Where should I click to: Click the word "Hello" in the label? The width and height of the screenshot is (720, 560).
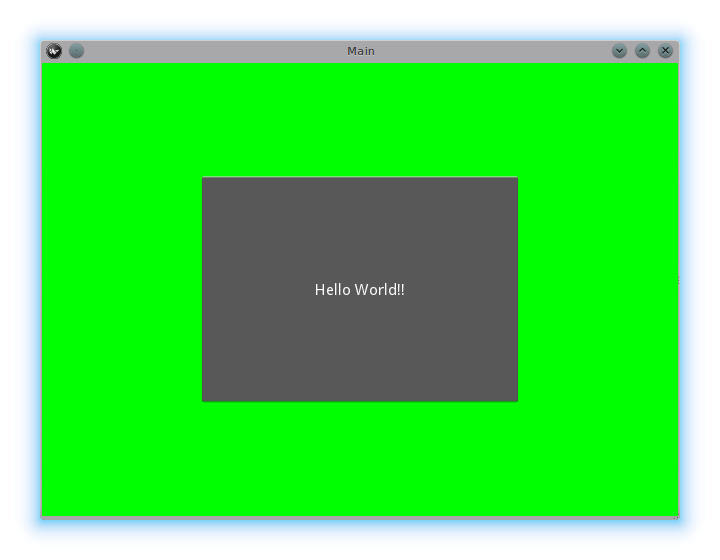point(334,290)
